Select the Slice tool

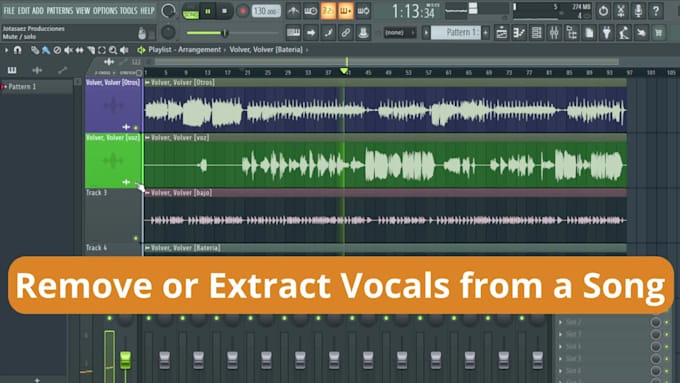[91, 50]
